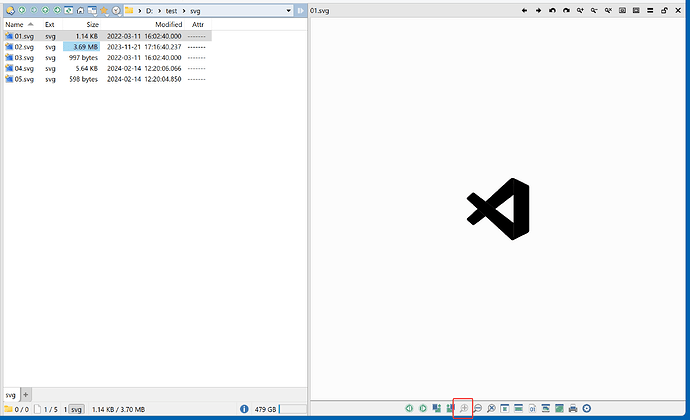Rotate the preview clockwise
690x420 pixels.
(x=566, y=11)
